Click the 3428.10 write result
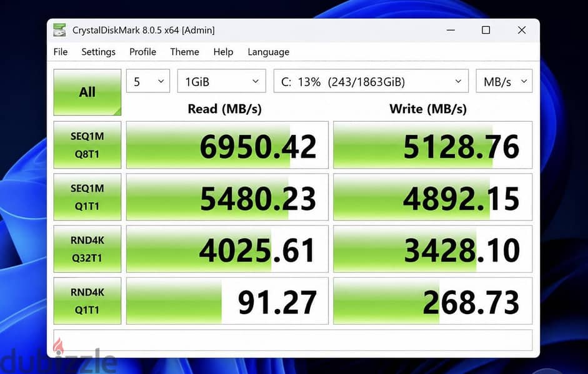Viewport: 588px width, 374px height. tap(433, 249)
